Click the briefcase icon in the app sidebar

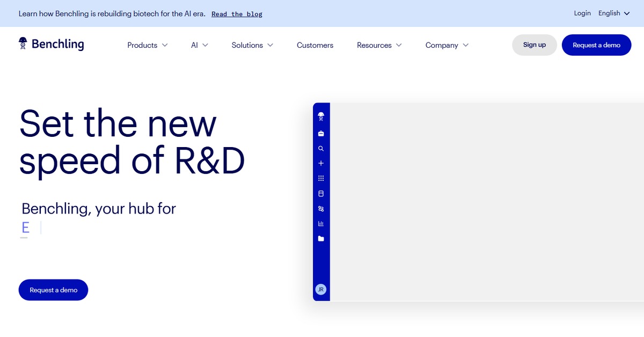pyautogui.click(x=321, y=134)
